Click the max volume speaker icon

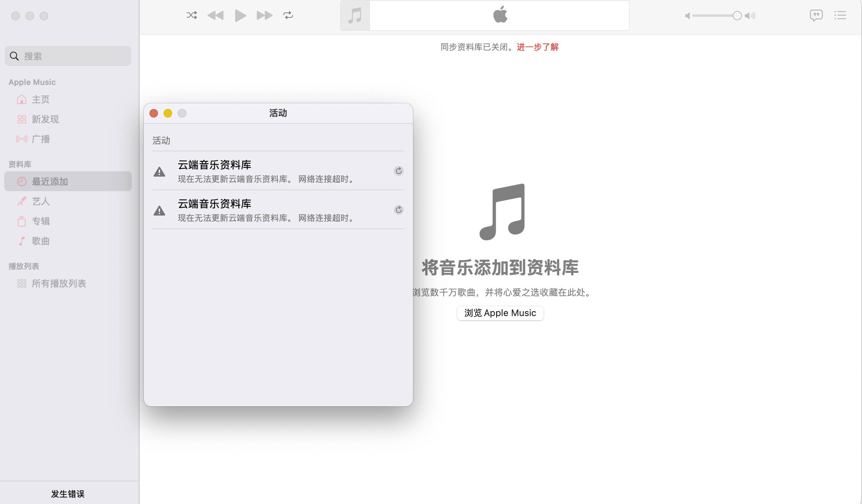pyautogui.click(x=750, y=16)
